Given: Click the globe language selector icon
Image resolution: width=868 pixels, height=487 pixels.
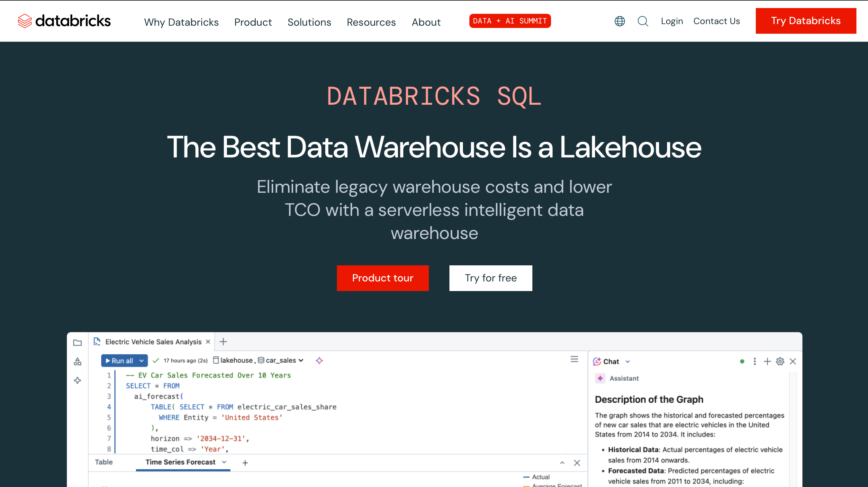Looking at the screenshot, I should pos(619,21).
